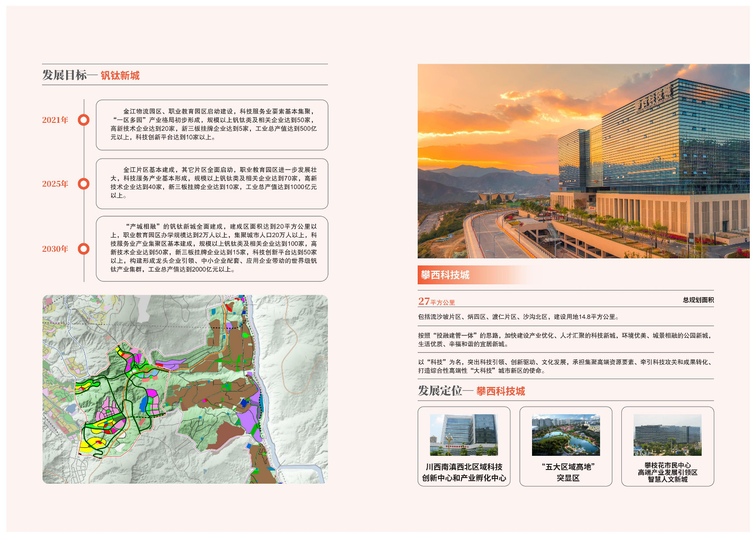Viewport: 756px width, 538px height.
Task: Click the 2030年 timeline circle marker
Action: (84, 249)
